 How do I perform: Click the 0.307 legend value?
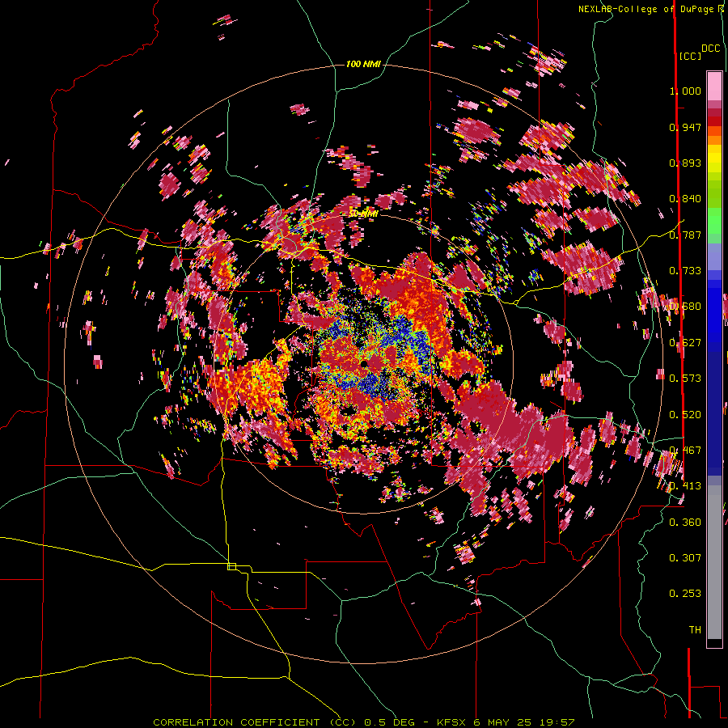click(x=685, y=558)
